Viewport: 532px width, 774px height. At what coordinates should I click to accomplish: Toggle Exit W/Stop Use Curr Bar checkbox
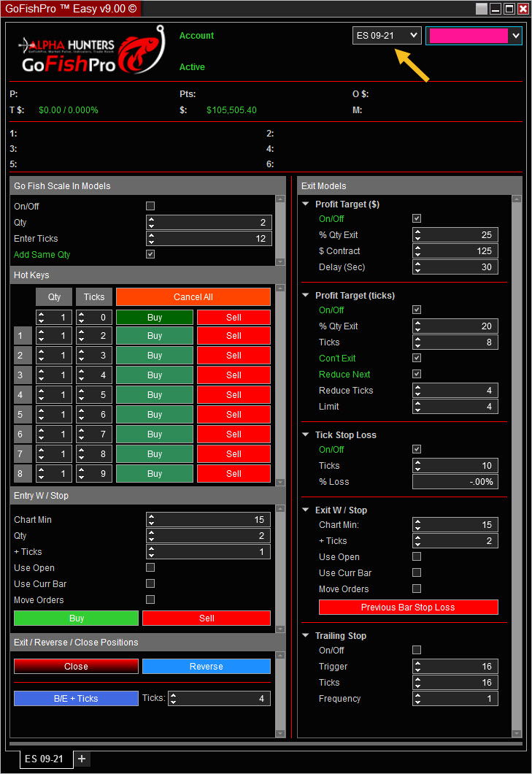[417, 572]
